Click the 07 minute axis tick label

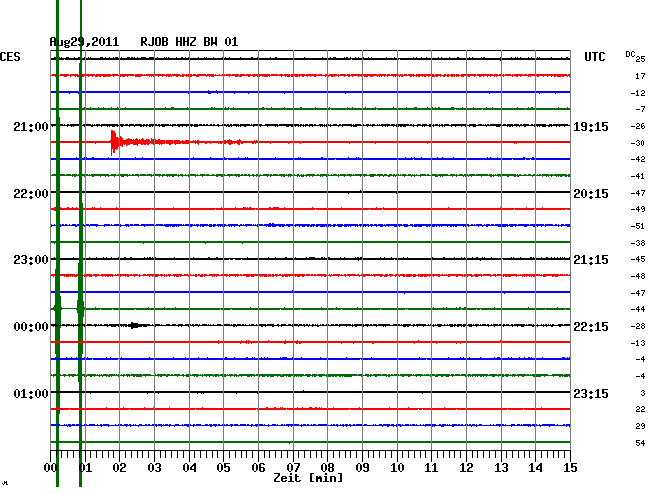pos(293,468)
